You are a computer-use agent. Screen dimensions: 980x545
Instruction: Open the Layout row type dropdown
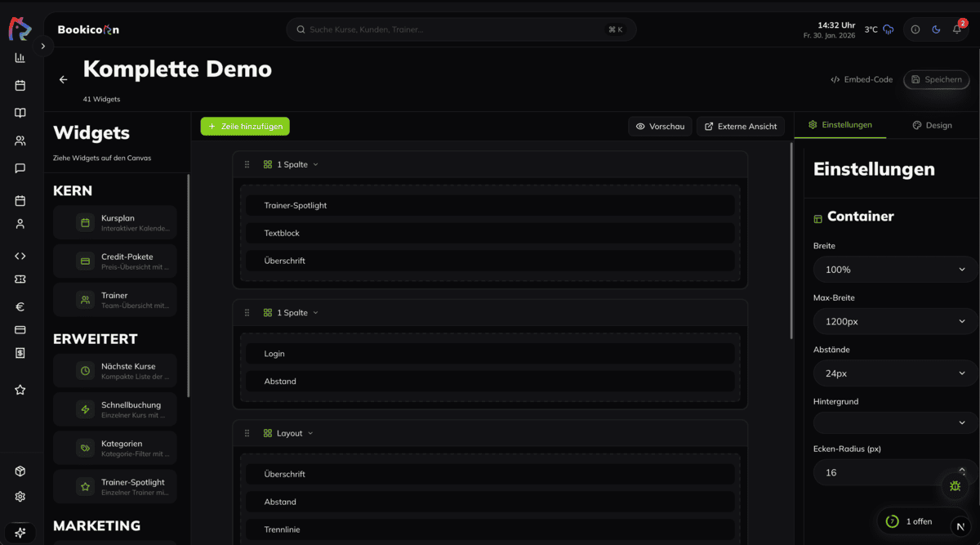tap(289, 433)
